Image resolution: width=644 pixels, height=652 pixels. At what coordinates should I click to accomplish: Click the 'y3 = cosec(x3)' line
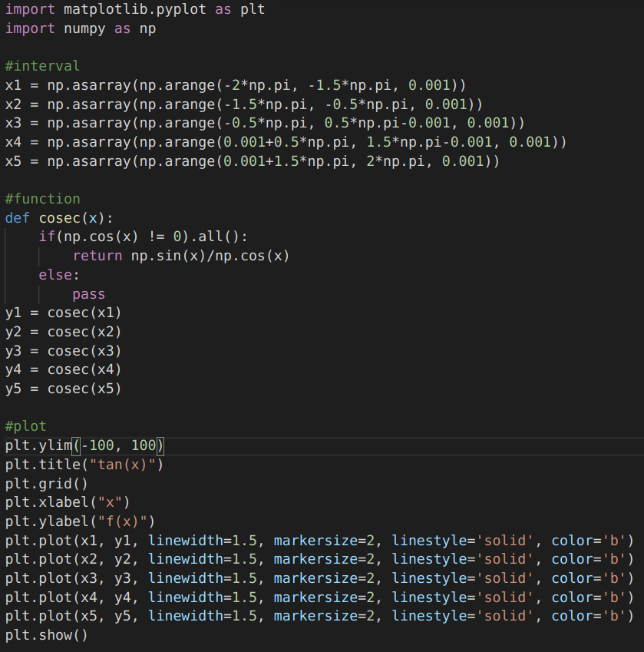63,351
